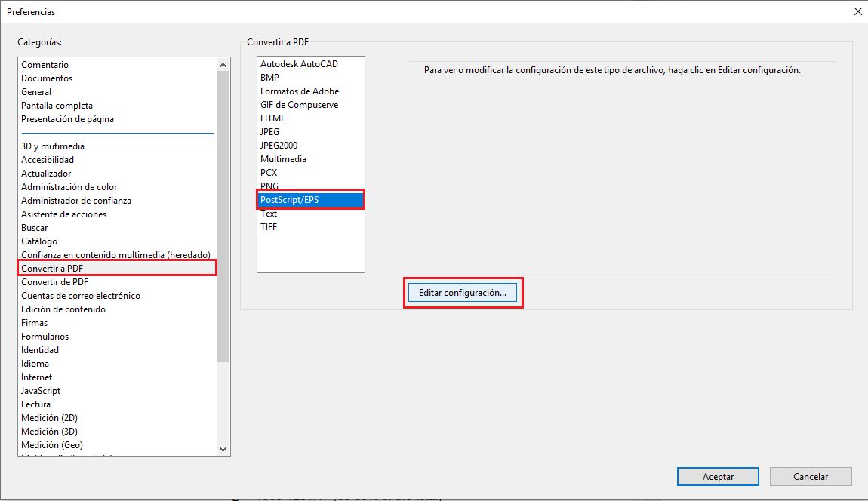
Task: Close the Preferencias window
Action: tap(857, 11)
